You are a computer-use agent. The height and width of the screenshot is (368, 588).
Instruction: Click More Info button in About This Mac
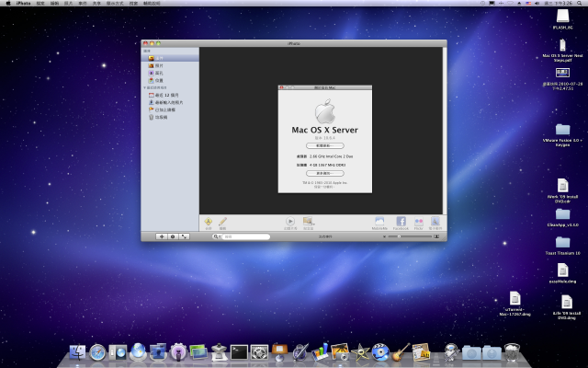324,174
